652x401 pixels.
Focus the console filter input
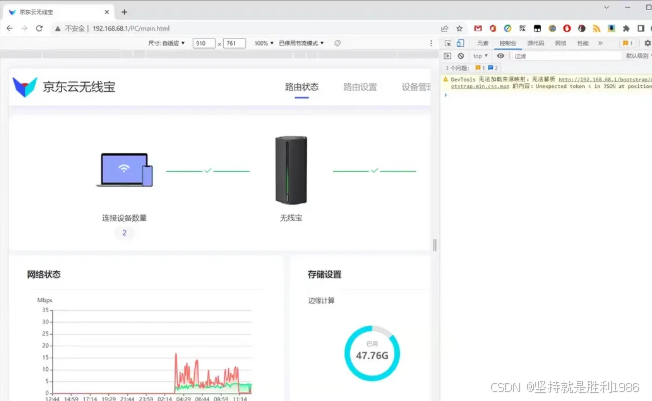(567, 56)
